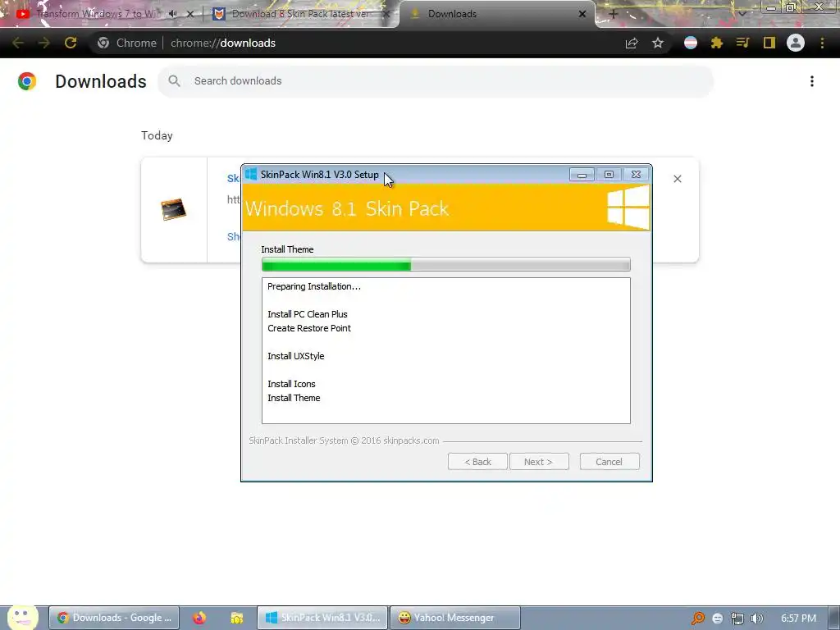Click 'Install Icons' log line
Screen dimensions: 840x630
coord(291,384)
